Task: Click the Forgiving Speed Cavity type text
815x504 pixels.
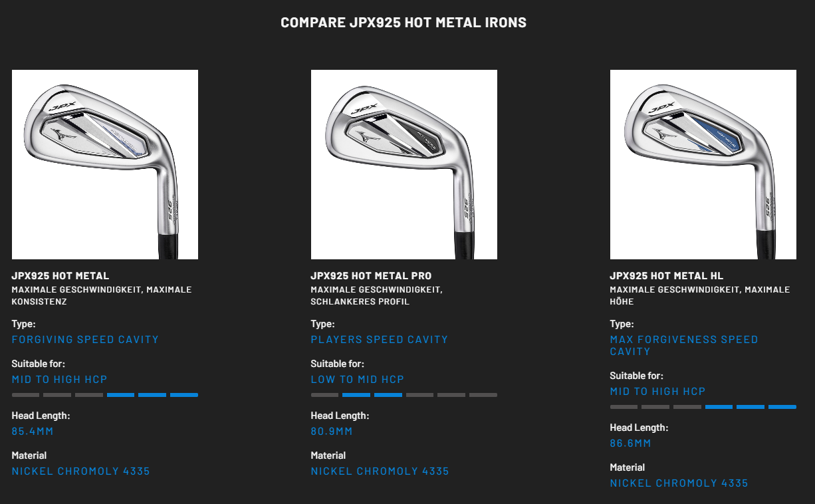Action: (x=85, y=340)
